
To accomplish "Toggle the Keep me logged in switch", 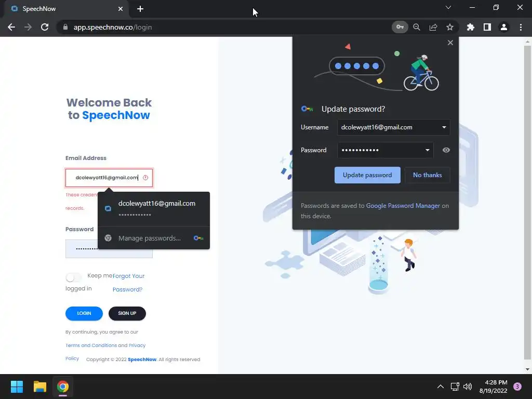I will tap(74, 277).
